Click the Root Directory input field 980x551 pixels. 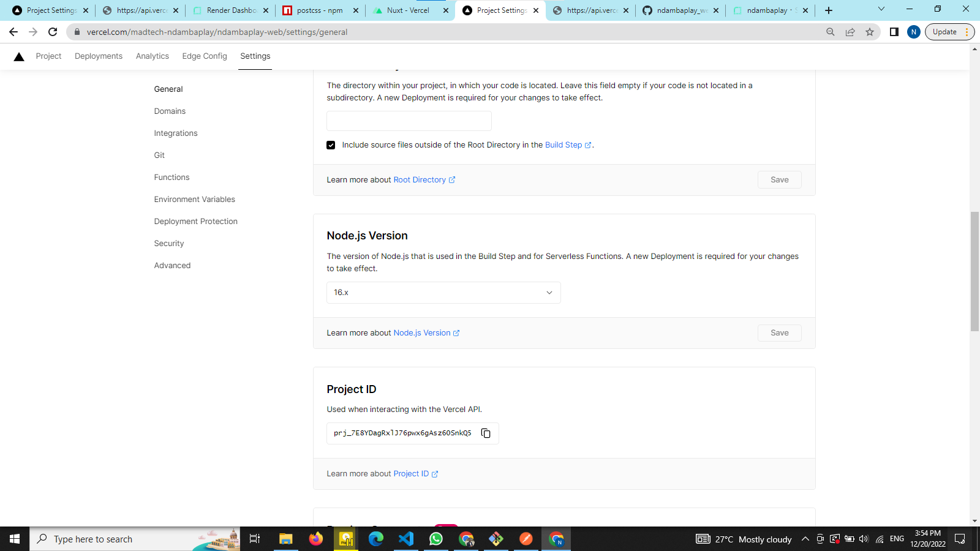coord(409,121)
